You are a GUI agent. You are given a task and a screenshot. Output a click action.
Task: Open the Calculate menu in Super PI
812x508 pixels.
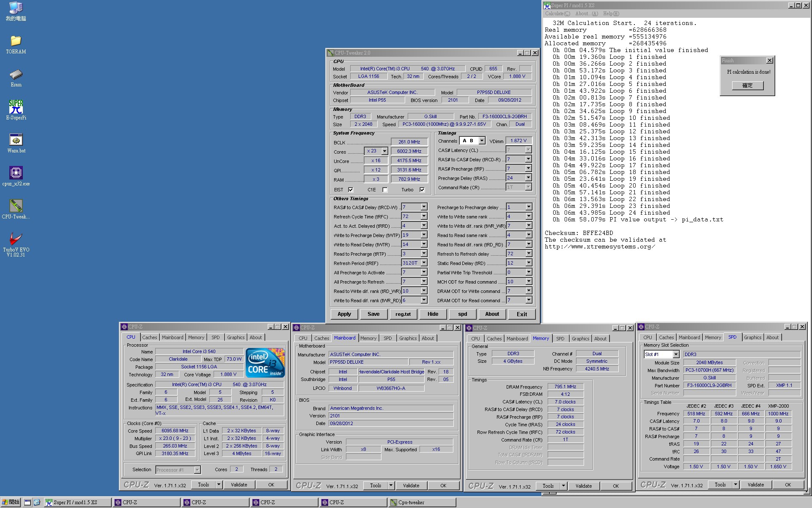[x=557, y=14]
